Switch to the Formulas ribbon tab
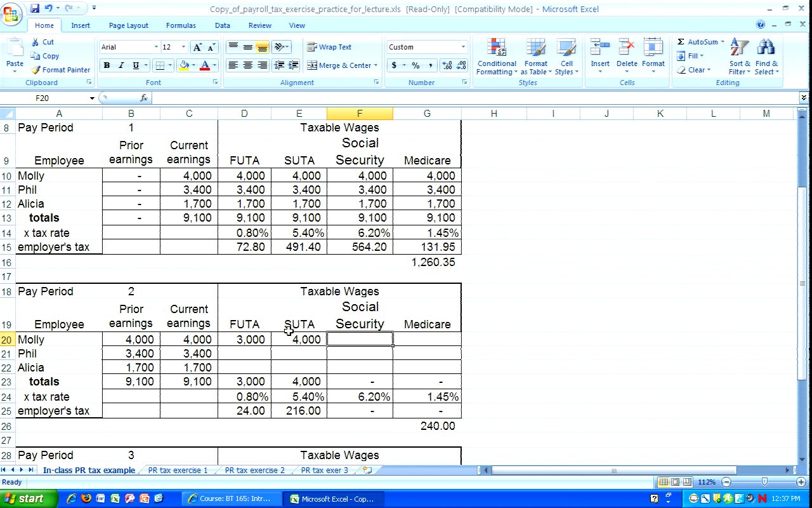This screenshot has width=812, height=508. [x=181, y=25]
